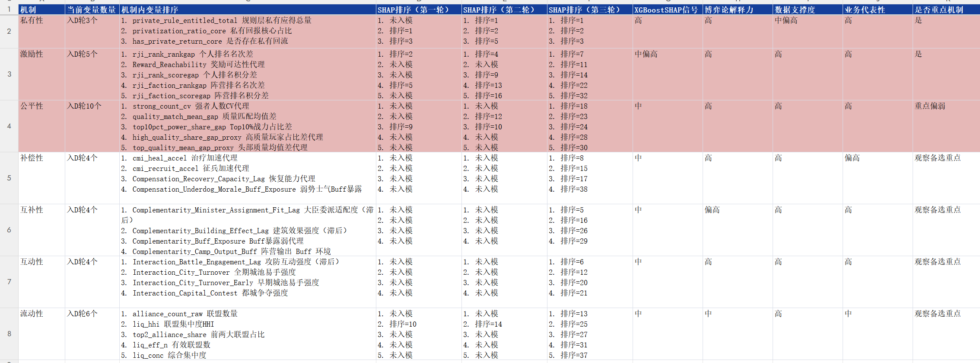Click row header number 6
Image resolution: width=980 pixels, height=363 pixels.
coord(9,230)
